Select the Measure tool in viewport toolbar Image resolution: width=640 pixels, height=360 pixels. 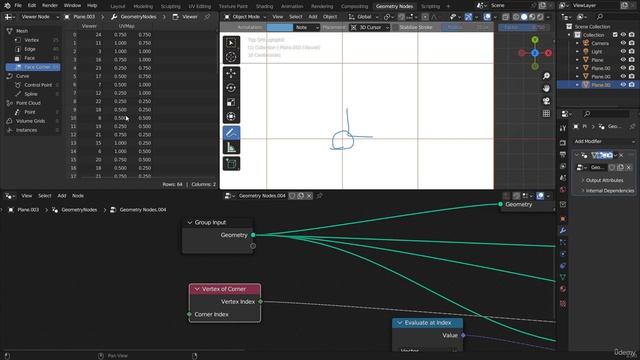(231, 147)
